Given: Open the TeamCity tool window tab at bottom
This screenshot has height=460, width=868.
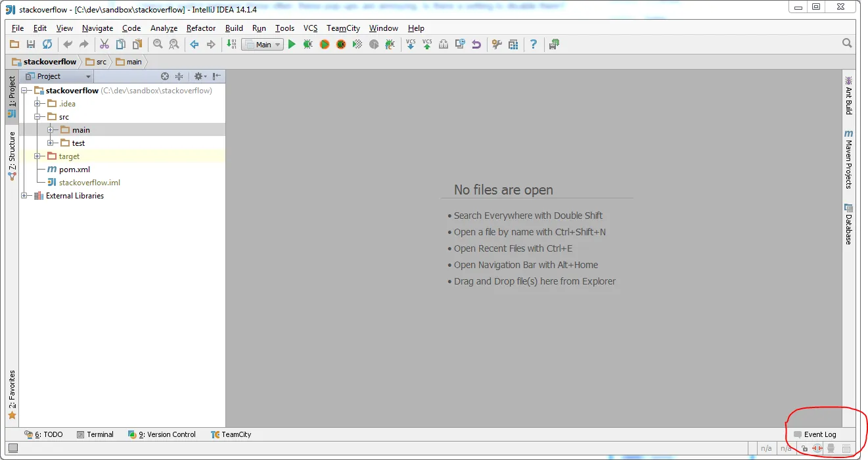Looking at the screenshot, I should pyautogui.click(x=231, y=434).
